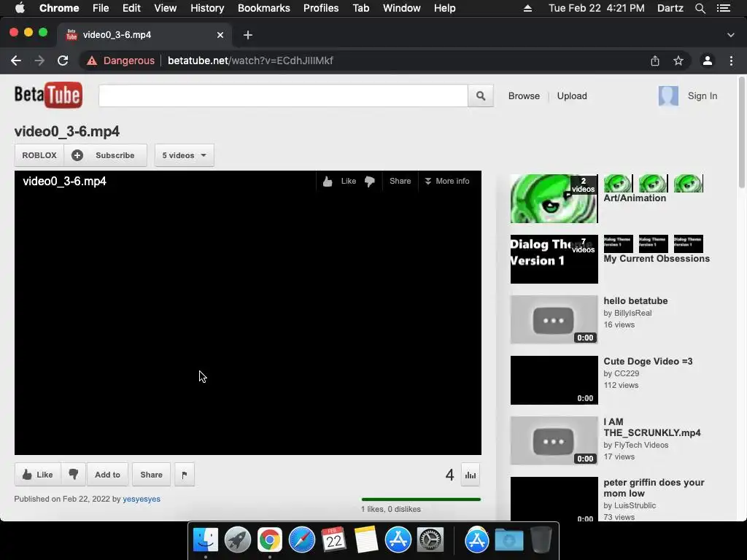747x560 pixels.
Task: Open Launchpad in the Dock
Action: pyautogui.click(x=237, y=540)
